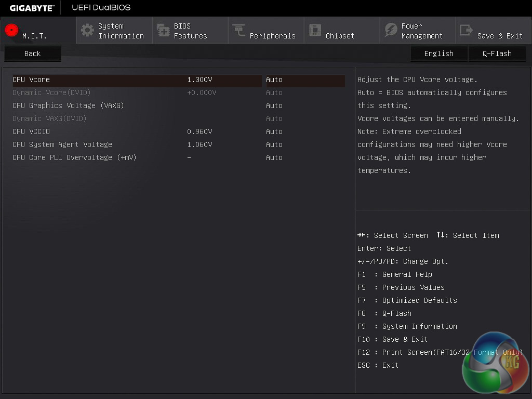Click the System Information gear icon
Screen dimensions: 532x399
coord(87,30)
